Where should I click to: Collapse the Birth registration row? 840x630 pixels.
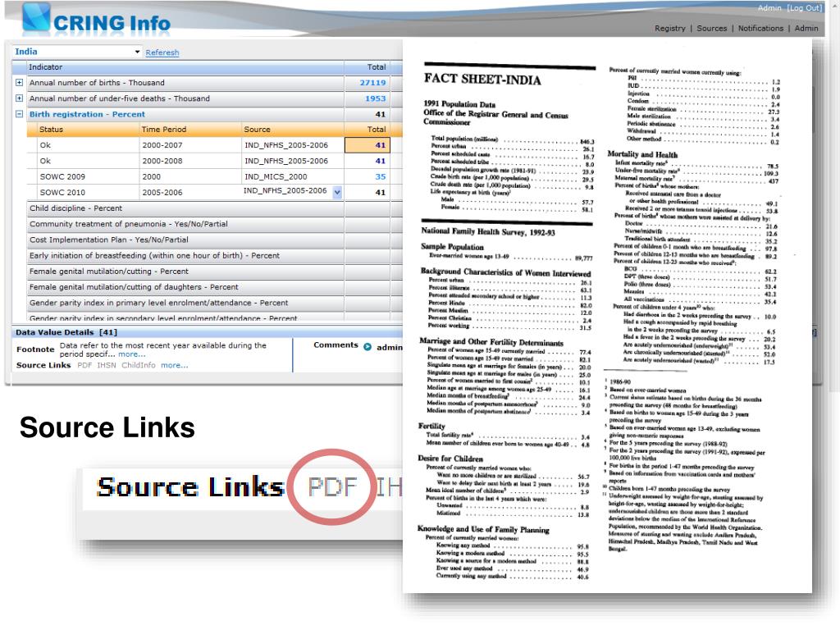(20, 114)
